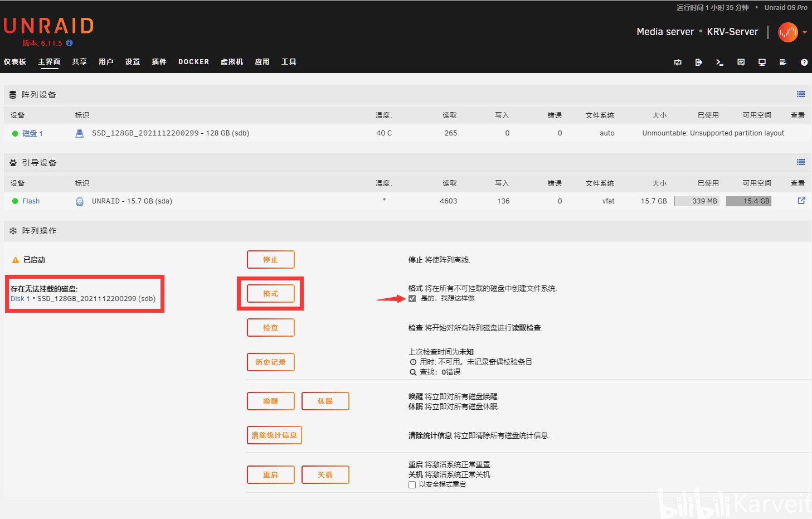Click the 检查 check button

[271, 328]
